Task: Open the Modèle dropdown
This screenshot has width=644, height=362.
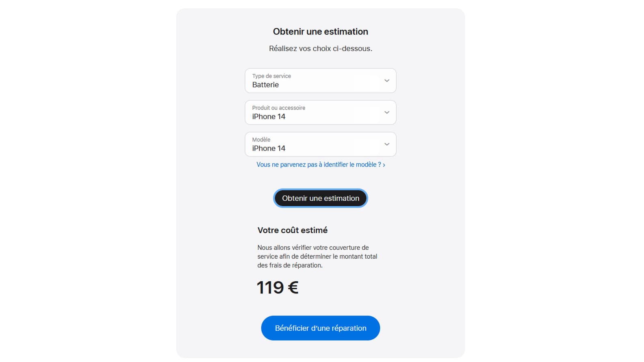Action: 321,144
